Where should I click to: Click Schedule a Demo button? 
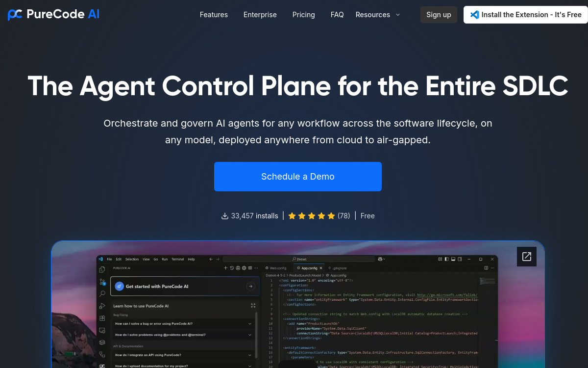[298, 177]
